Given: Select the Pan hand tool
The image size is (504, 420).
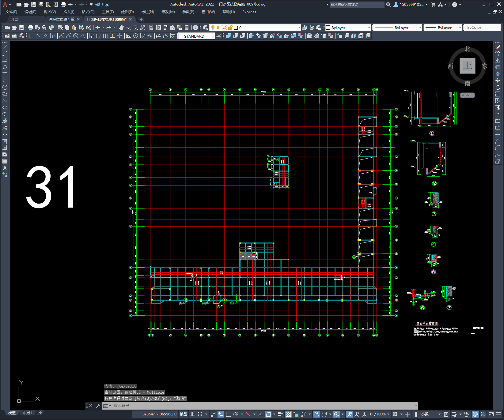Looking at the screenshot, I should pos(121,28).
